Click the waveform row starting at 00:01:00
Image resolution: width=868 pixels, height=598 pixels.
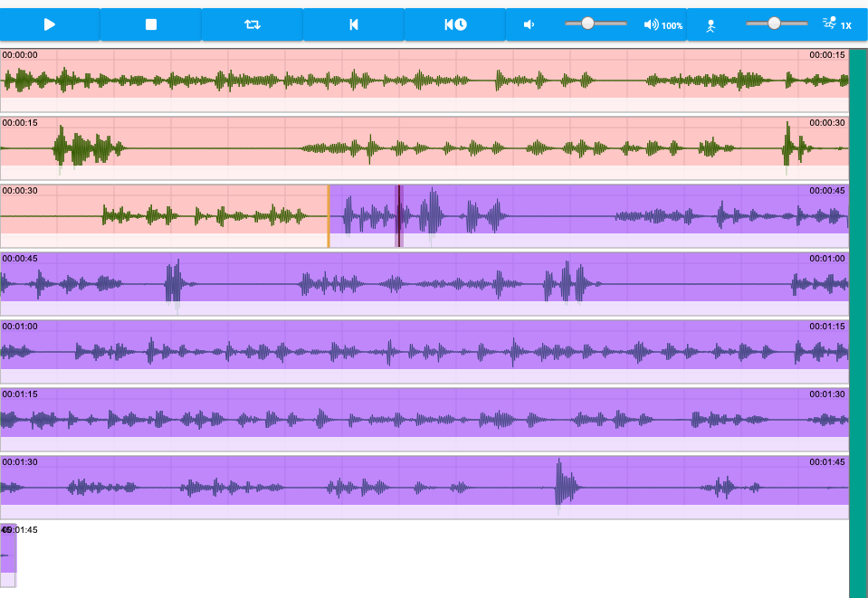(x=424, y=352)
